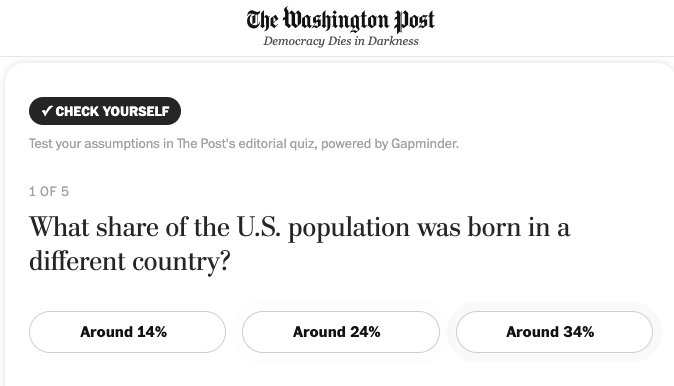This screenshot has width=674, height=386.
Task: Click the checkmark icon in the badge
Action: click(x=47, y=111)
